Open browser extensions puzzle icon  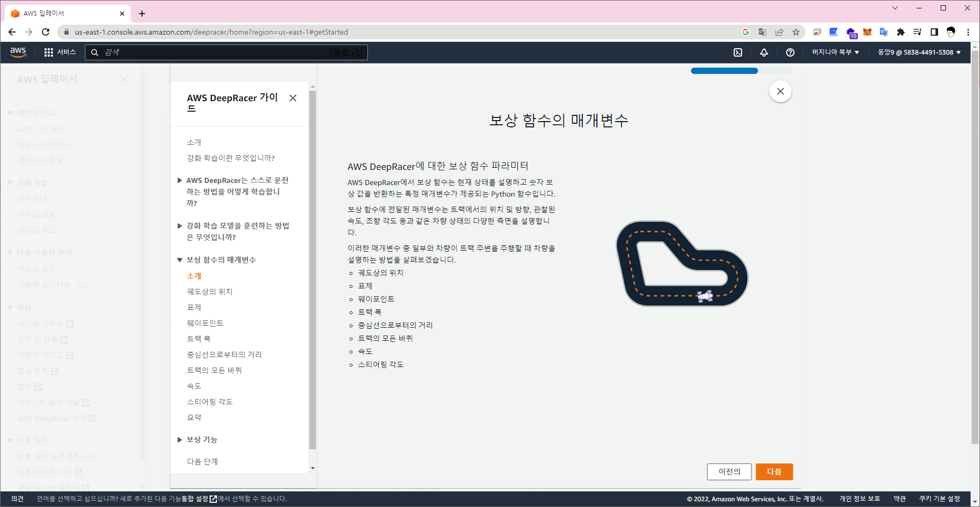point(901,32)
